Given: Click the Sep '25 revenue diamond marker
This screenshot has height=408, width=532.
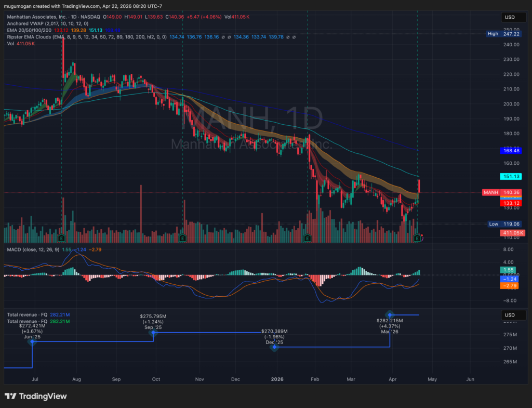Looking at the screenshot, I should click(x=153, y=333).
